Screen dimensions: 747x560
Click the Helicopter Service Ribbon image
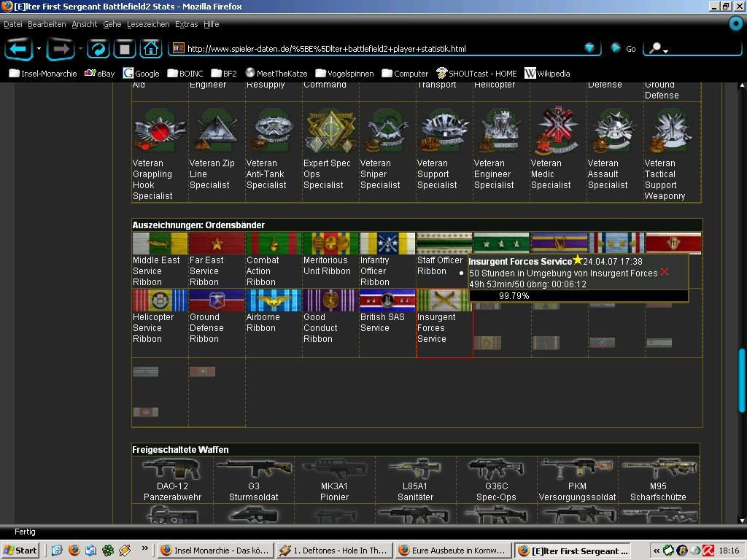(160, 300)
